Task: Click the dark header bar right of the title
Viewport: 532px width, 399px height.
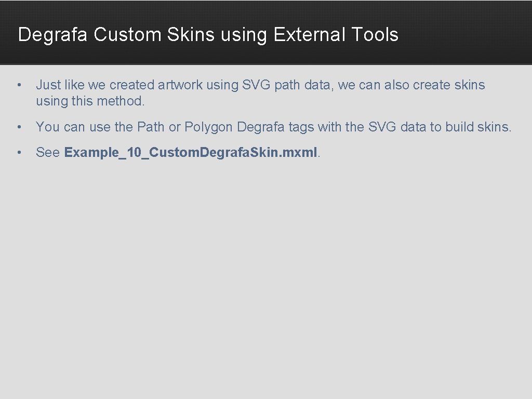Action: (x=465, y=34)
